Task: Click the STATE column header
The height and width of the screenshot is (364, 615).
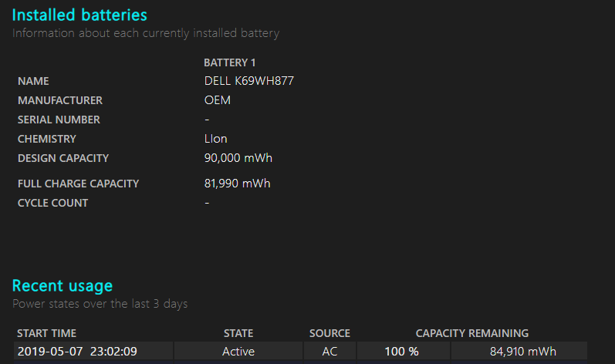Action: click(238, 333)
